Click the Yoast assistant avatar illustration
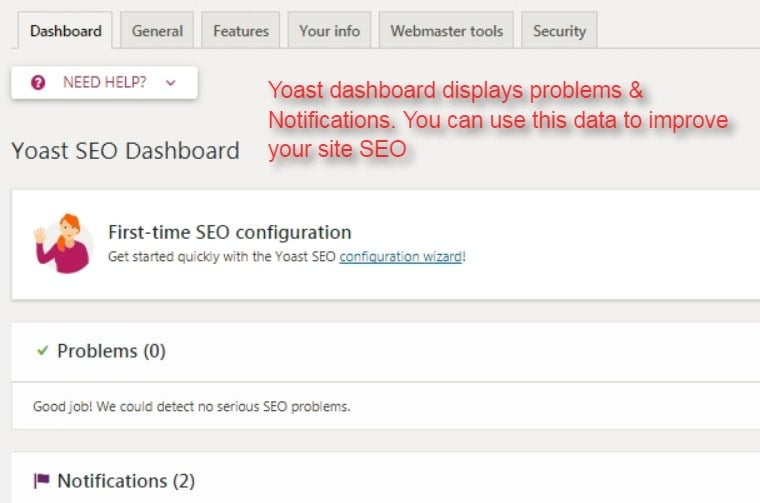Viewport: 760px width, 503px height. coord(63,244)
